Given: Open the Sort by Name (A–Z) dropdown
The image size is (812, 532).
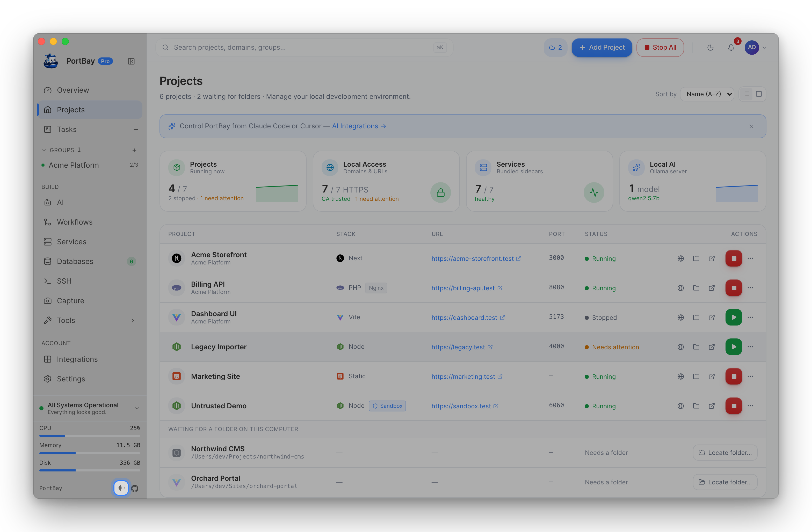Looking at the screenshot, I should coord(707,94).
